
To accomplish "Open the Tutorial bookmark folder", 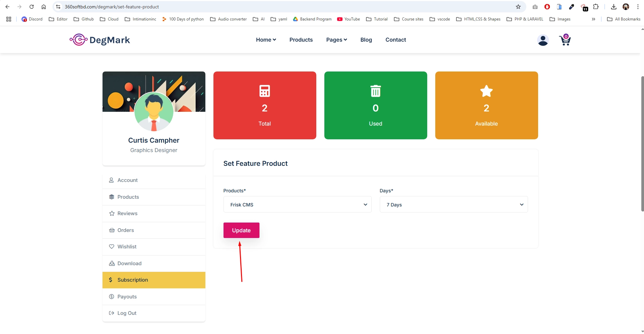I will click(x=377, y=19).
